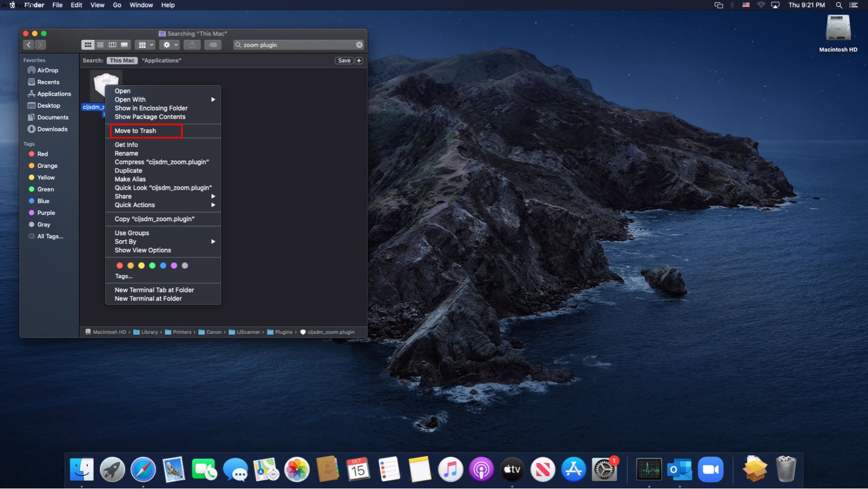Click the Edit Tags toolbar button
868x489 pixels.
(x=213, y=45)
